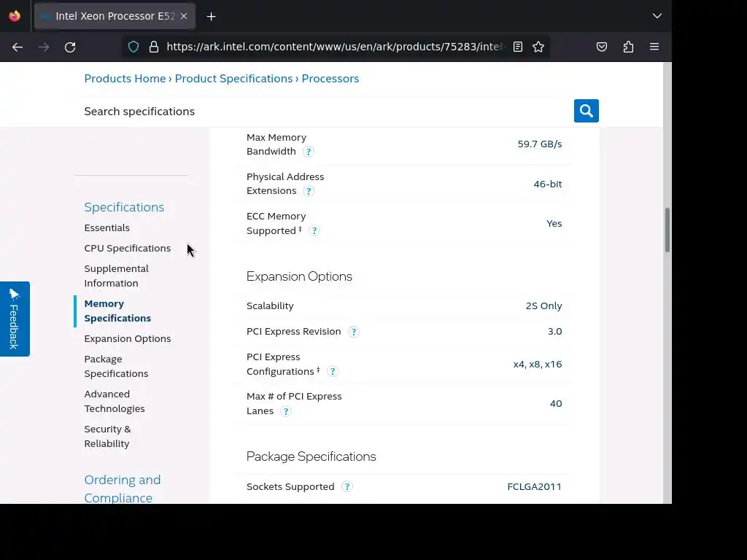Open tracking protection shield icon

point(133,47)
